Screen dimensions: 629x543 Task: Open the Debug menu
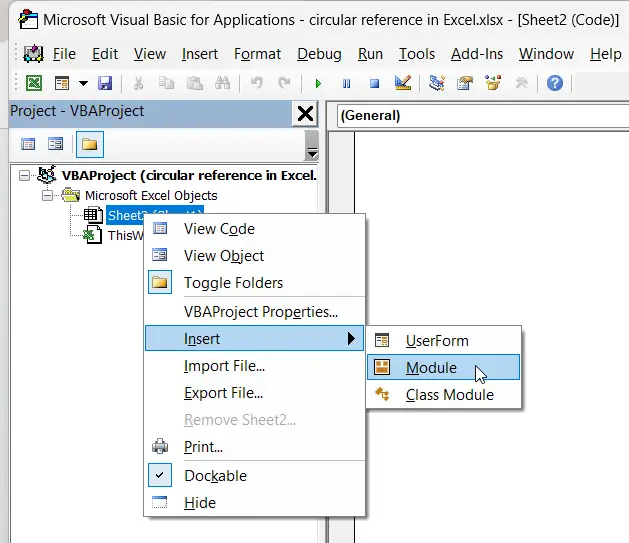point(319,54)
